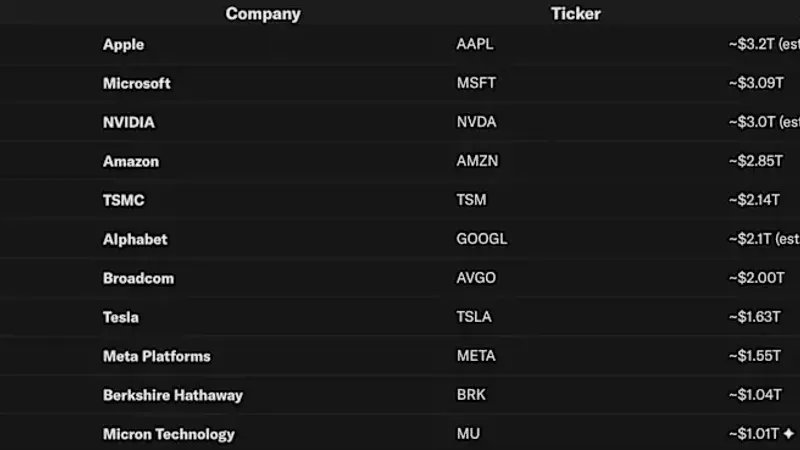This screenshot has width=800, height=450.
Task: Select the TSMC company cell
Action: 123,200
